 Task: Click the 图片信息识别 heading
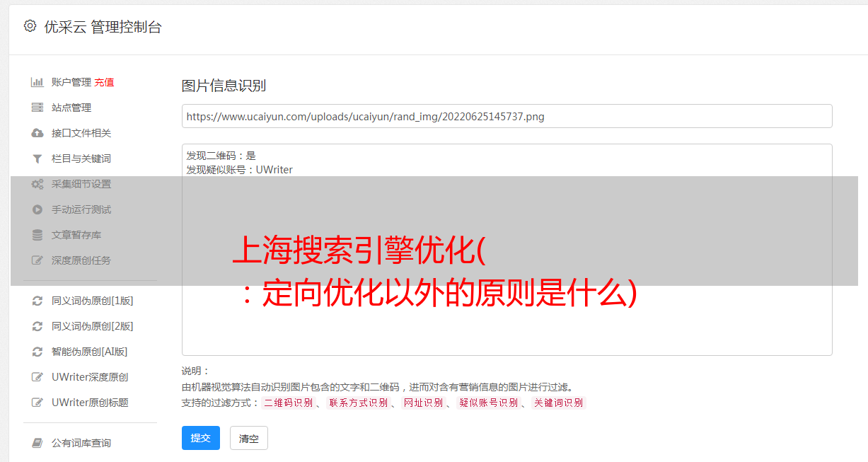[224, 86]
